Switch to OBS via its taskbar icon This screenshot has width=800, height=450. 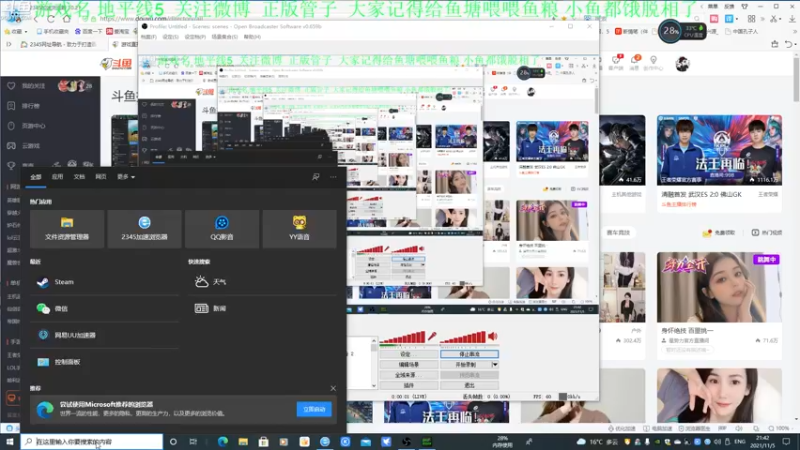coord(406,441)
